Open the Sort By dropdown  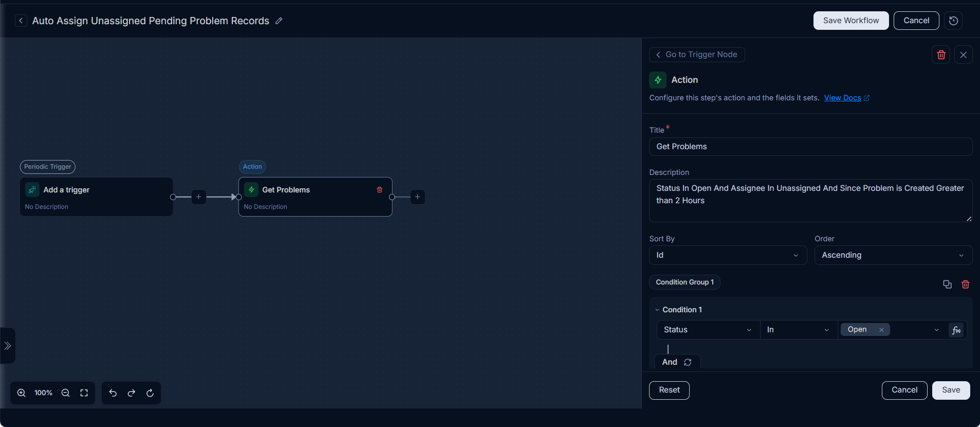pos(728,255)
